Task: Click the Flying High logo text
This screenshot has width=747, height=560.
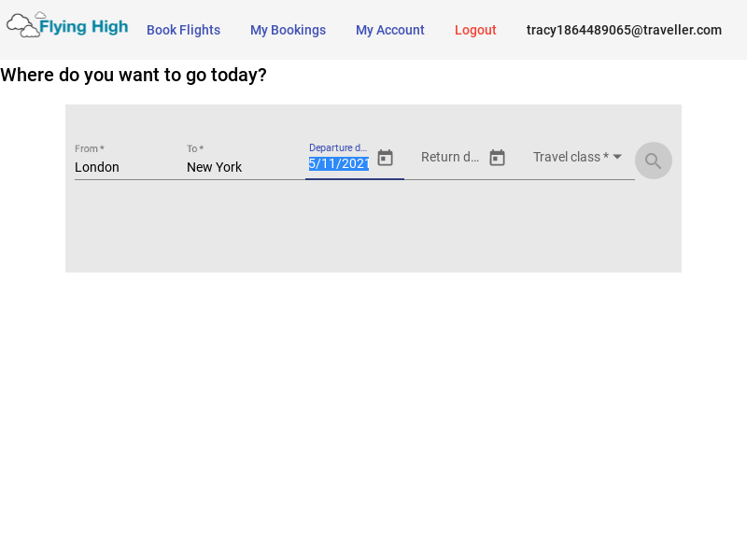Action: click(83, 27)
